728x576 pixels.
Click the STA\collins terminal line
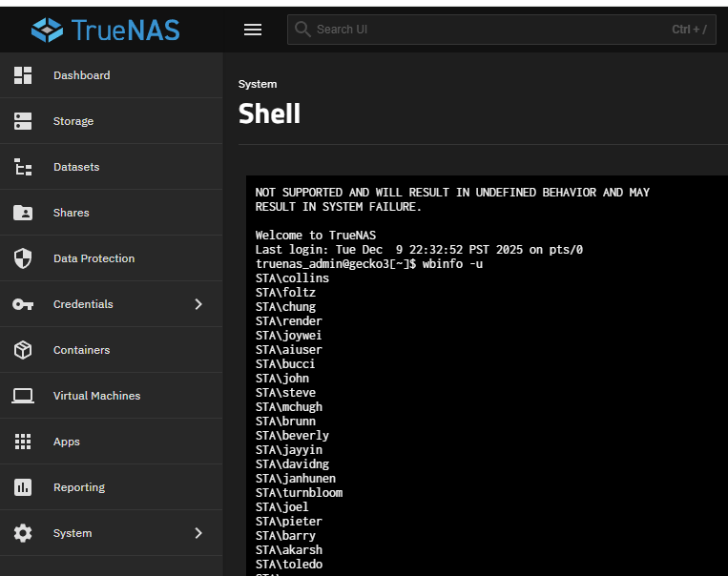point(292,278)
